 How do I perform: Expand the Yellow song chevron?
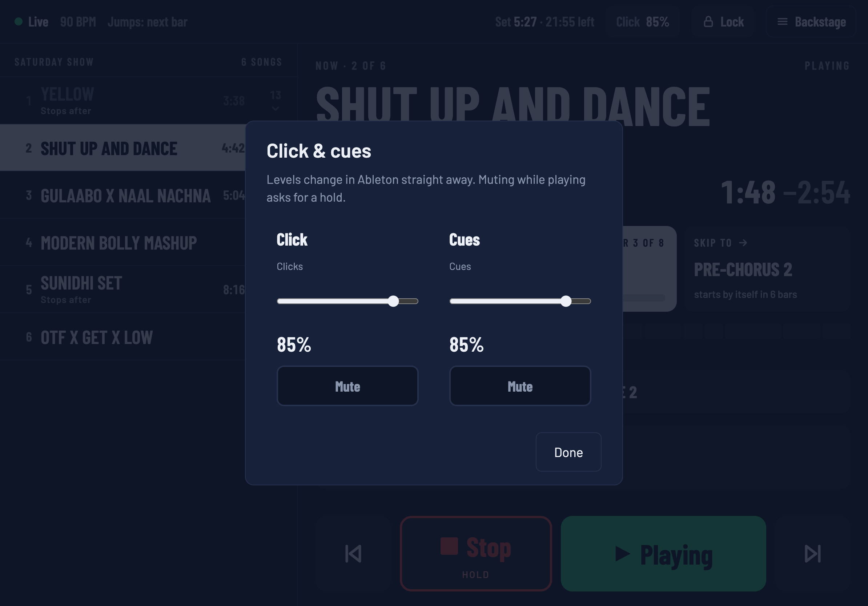click(276, 109)
